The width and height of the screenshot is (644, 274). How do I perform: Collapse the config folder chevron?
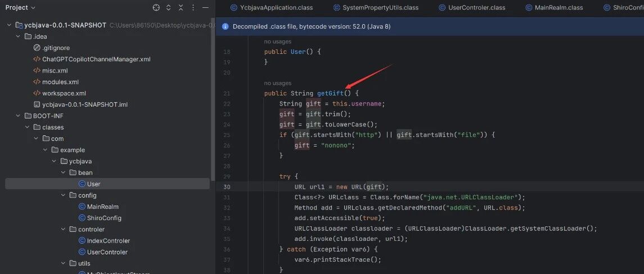coord(63,195)
